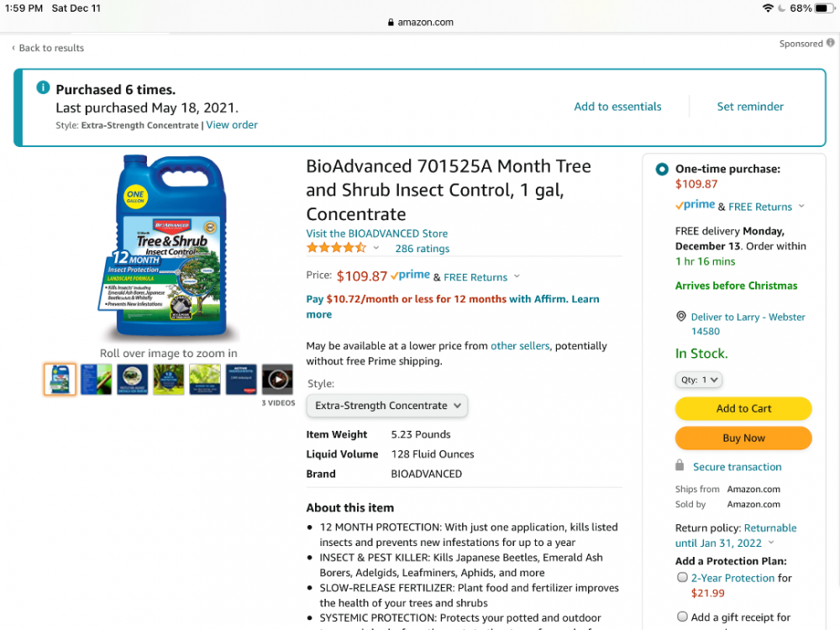This screenshot has width=840, height=630.
Task: Check the Add a gift receipt box
Action: tap(682, 616)
